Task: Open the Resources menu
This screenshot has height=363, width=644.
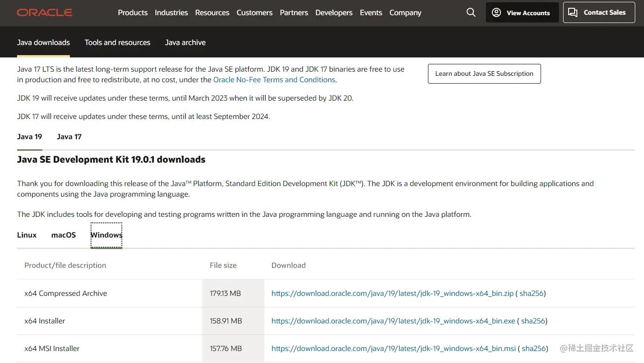Action: pyautogui.click(x=212, y=13)
